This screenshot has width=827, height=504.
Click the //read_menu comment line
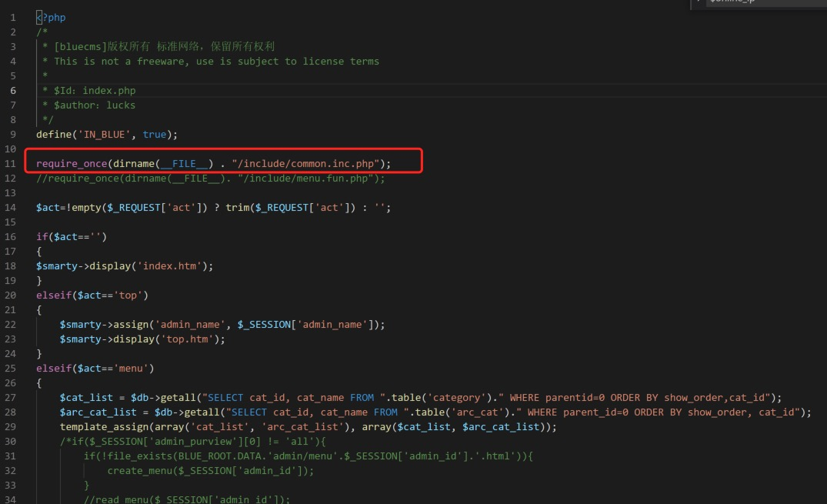coord(187,499)
